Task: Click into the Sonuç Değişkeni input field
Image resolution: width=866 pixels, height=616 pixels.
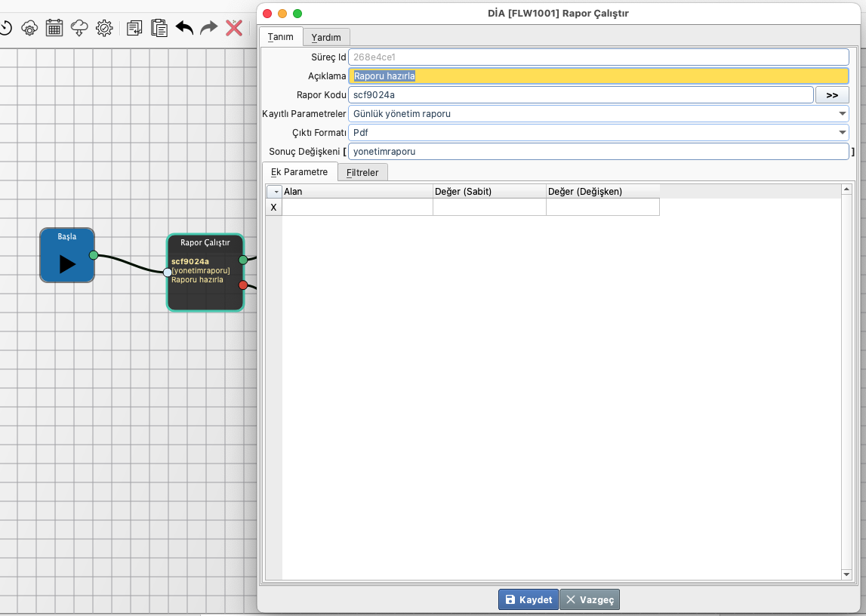Action: pos(598,152)
